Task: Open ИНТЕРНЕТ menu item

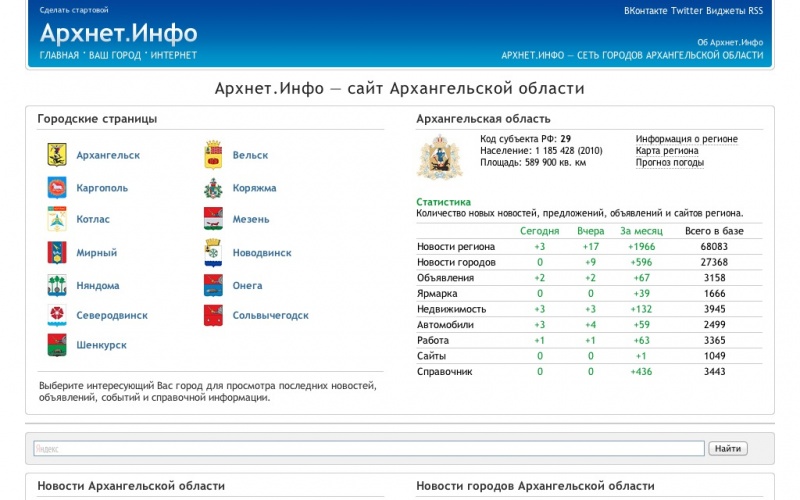Action: [x=173, y=55]
